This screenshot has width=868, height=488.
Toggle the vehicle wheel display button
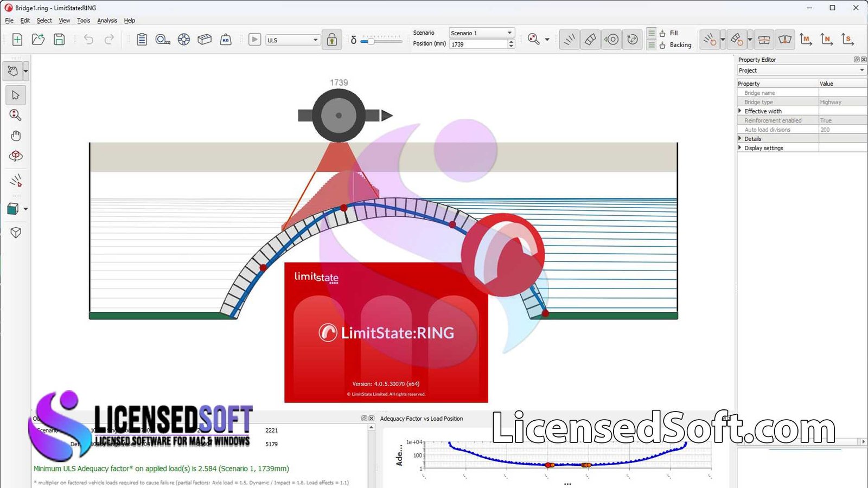coord(611,40)
